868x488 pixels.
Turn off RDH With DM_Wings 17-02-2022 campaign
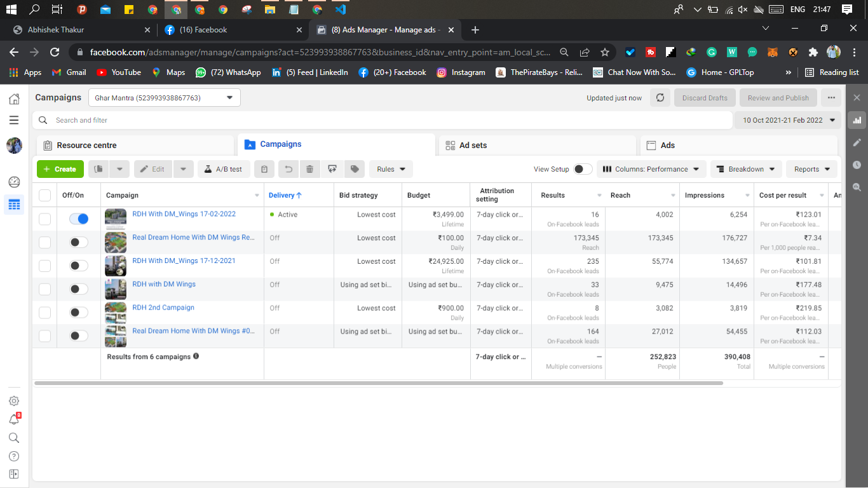point(79,219)
